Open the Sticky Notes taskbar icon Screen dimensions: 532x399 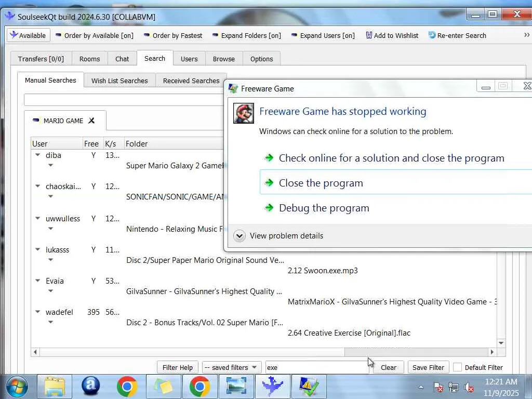pos(163,387)
